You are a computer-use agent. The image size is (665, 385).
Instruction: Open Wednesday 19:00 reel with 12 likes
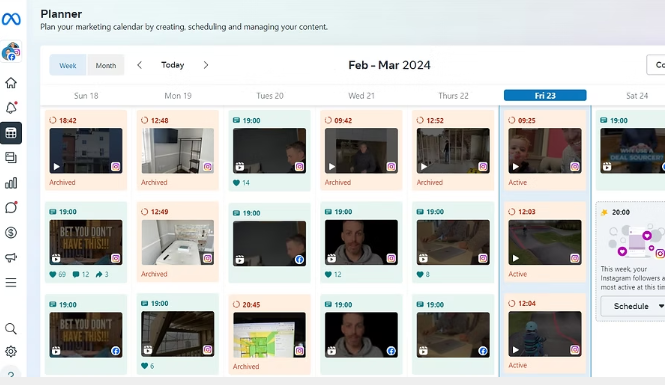click(361, 242)
